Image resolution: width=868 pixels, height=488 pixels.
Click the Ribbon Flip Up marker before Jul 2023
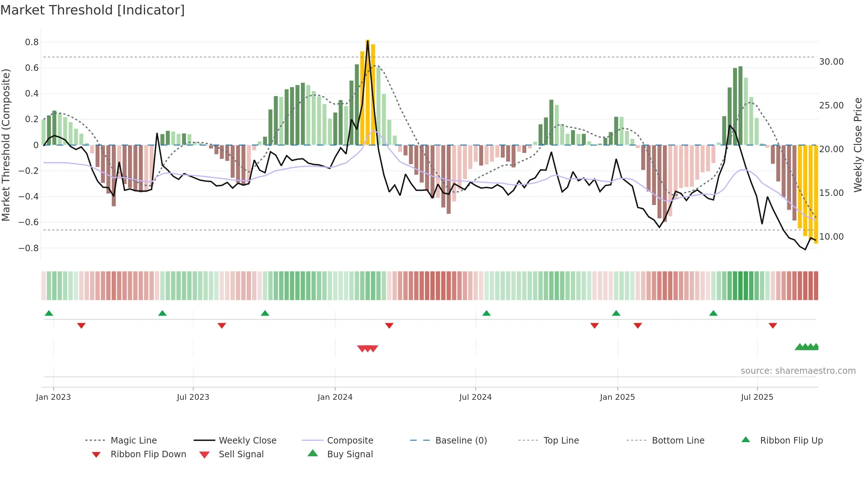point(162,313)
